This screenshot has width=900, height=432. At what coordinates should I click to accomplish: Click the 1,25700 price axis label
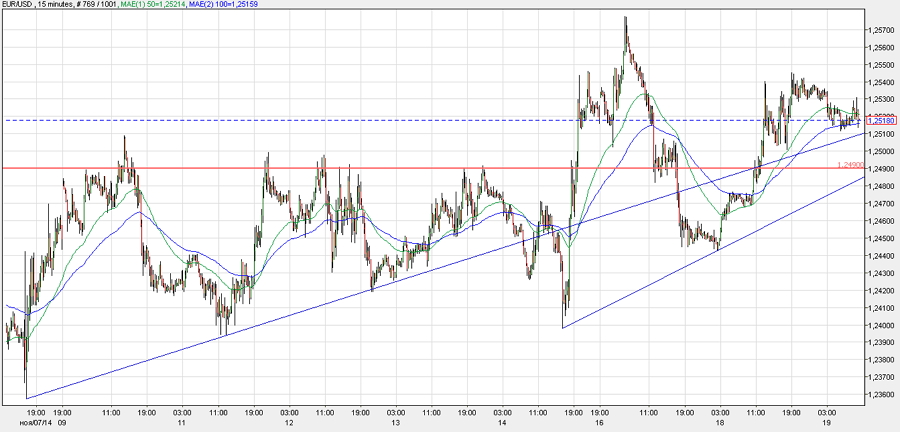pos(882,30)
